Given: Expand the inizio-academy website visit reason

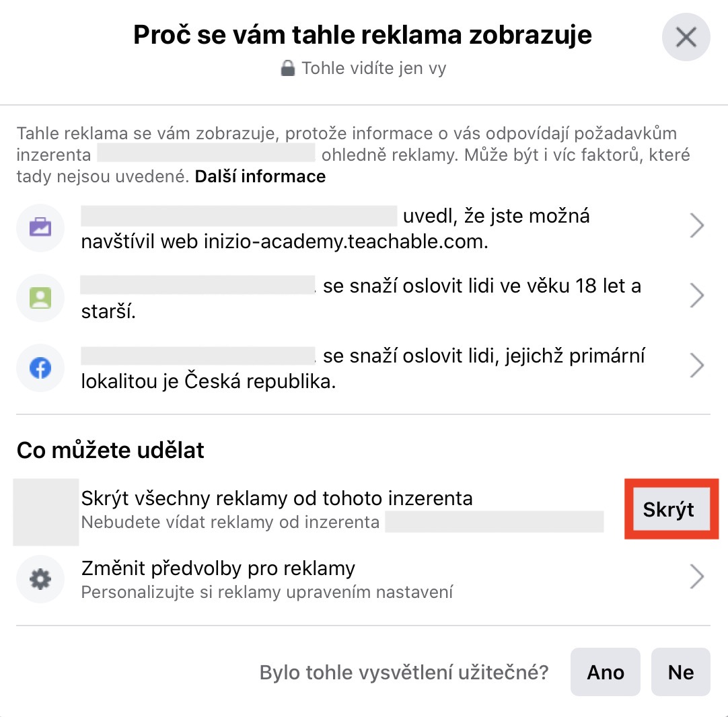Looking at the screenshot, I should coord(697,227).
